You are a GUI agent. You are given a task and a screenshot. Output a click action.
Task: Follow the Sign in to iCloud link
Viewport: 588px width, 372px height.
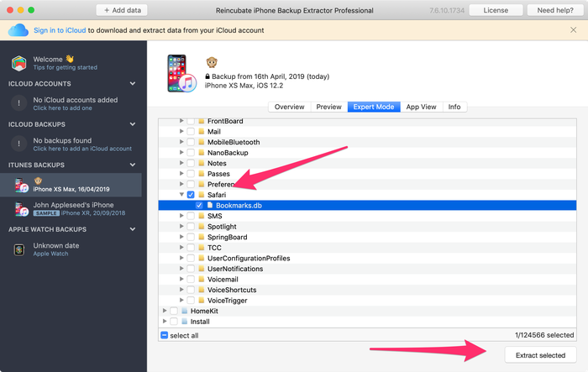[x=60, y=30]
